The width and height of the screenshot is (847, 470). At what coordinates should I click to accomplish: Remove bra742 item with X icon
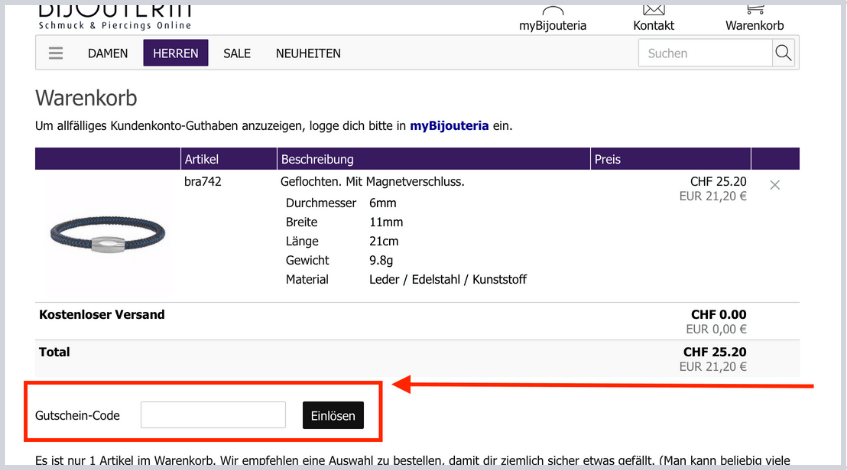(x=775, y=185)
